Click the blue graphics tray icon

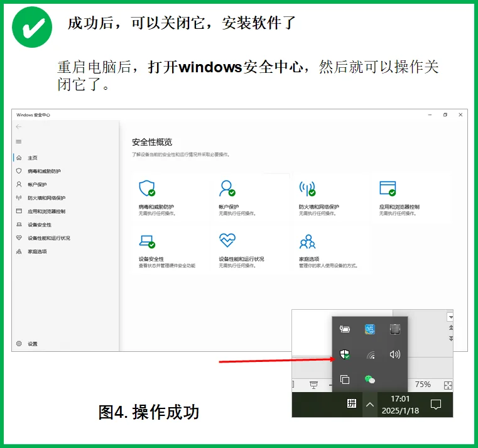[370, 329]
